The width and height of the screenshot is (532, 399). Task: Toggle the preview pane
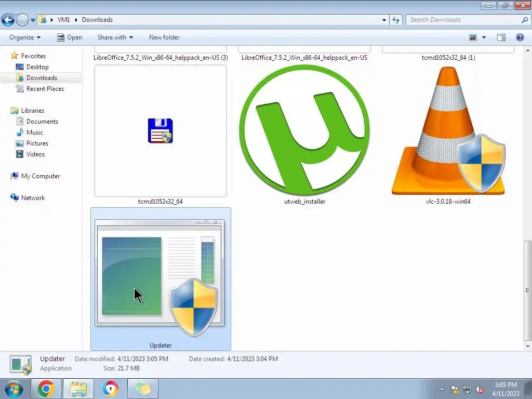point(501,37)
